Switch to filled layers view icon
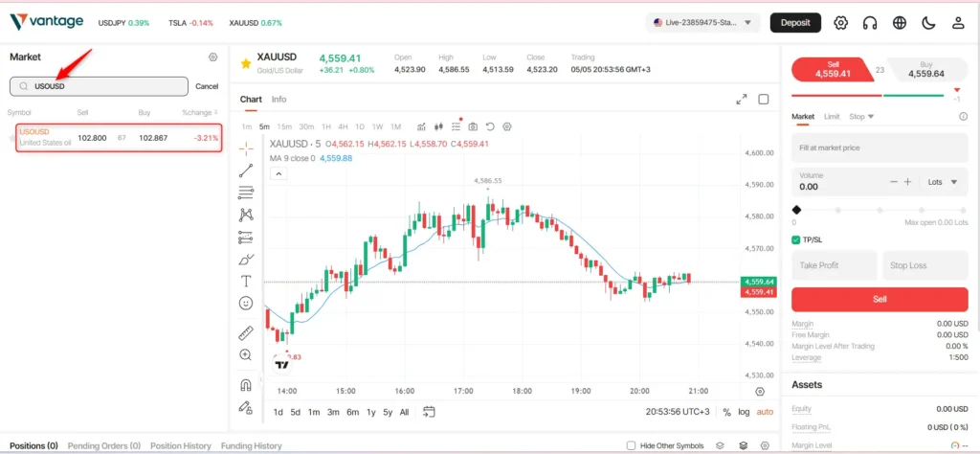 [743, 446]
